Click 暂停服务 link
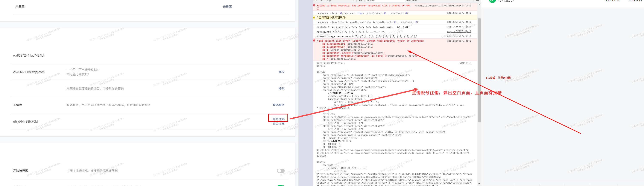 278,105
